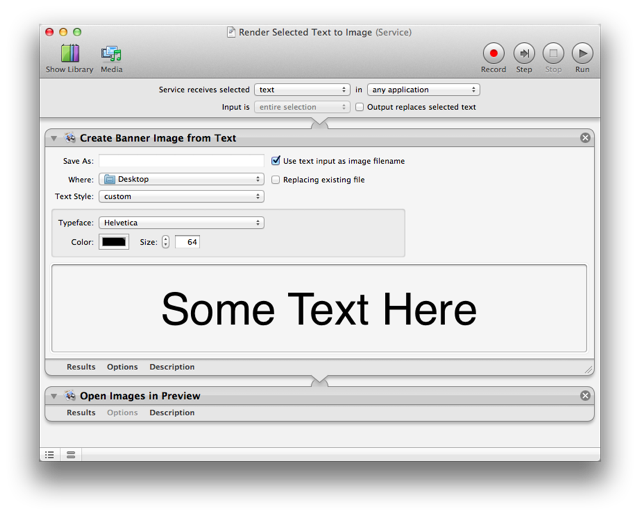
Task: Click the Step button in toolbar
Action: (524, 54)
